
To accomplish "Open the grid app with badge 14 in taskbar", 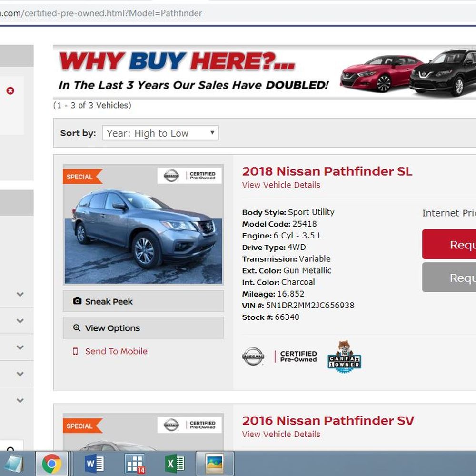I will click(135, 464).
